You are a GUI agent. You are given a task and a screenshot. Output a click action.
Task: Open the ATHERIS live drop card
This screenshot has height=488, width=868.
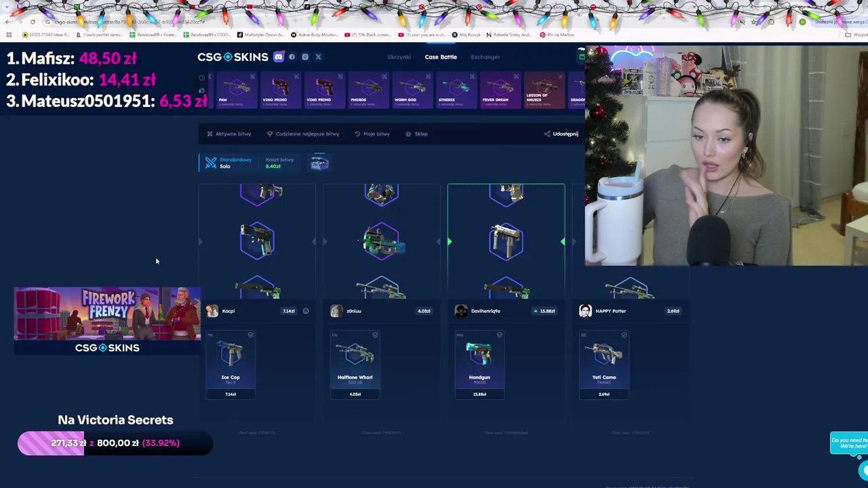(x=456, y=91)
